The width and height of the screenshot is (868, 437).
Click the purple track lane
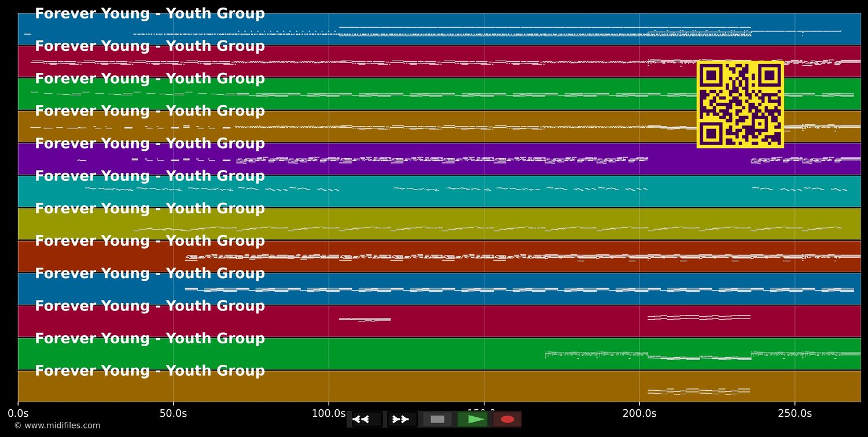[x=439, y=159]
